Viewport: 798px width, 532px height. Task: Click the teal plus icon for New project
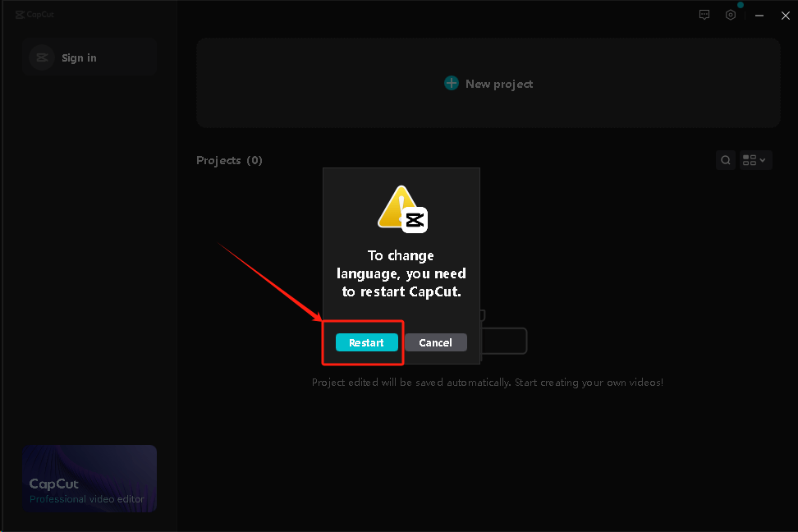tap(451, 83)
